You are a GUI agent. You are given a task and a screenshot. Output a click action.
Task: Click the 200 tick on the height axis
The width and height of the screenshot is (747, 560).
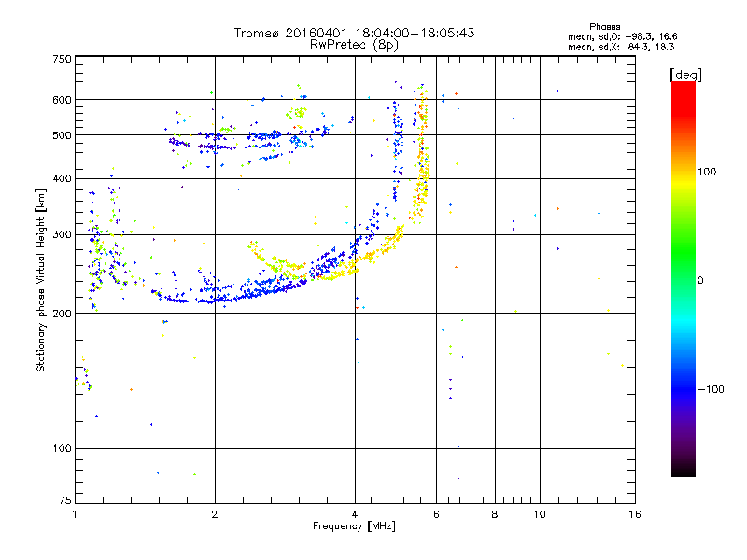click(62, 314)
